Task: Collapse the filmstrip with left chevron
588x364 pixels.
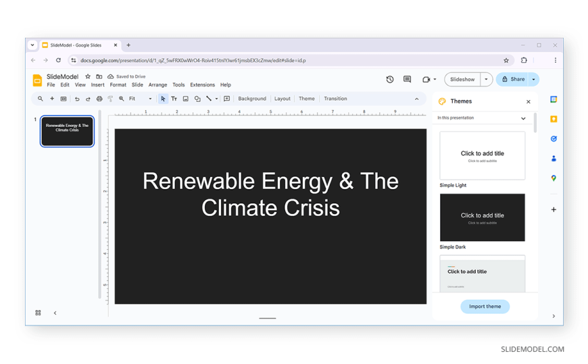Action: (55, 313)
